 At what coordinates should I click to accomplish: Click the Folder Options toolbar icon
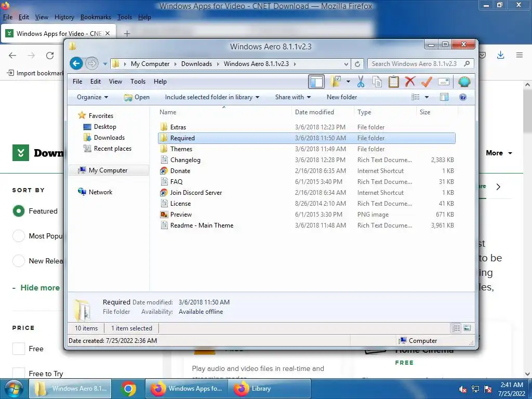[336, 82]
